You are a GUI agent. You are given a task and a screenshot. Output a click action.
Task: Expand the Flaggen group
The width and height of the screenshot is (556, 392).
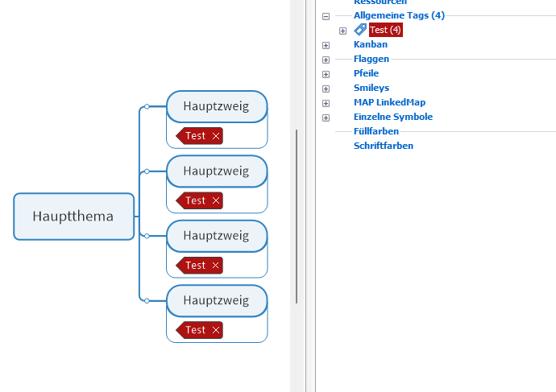326,60
